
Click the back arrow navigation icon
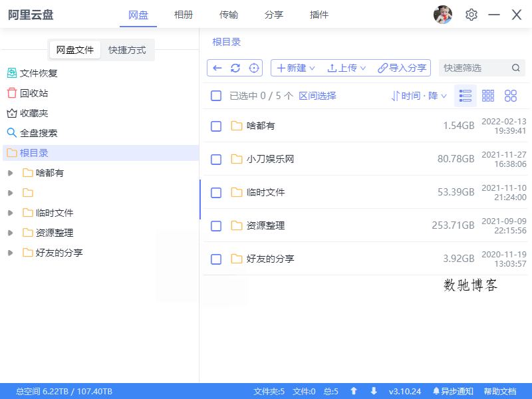tap(217, 68)
